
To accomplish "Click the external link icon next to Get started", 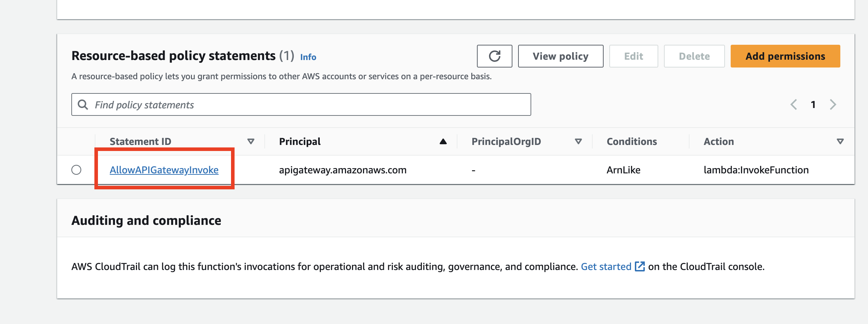I will (x=640, y=266).
